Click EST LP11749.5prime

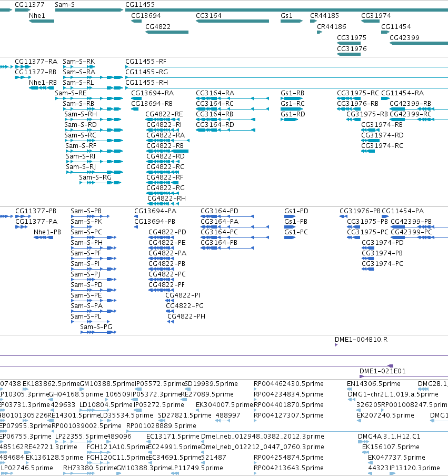point(197,468)
